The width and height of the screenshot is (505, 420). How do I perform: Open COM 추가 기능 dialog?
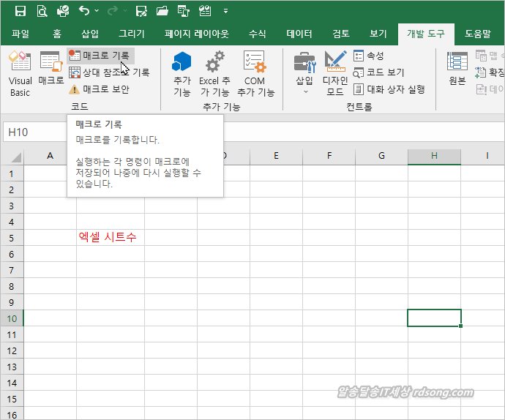click(x=255, y=75)
